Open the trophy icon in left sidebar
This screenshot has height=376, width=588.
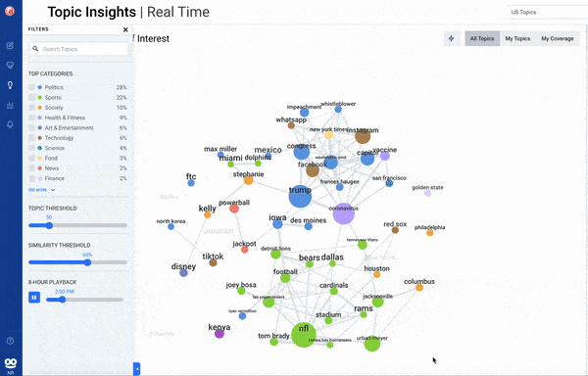pyautogui.click(x=10, y=66)
